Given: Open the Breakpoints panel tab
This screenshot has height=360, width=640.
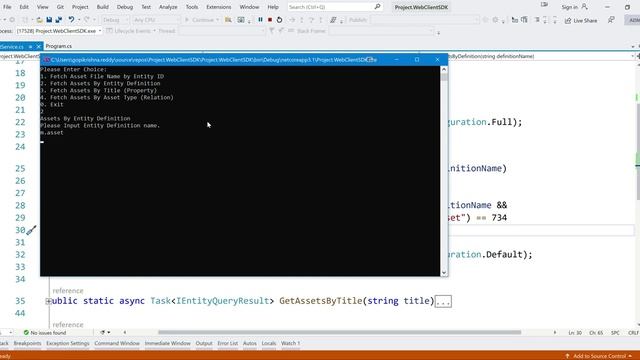Looking at the screenshot, I should 27,344.
